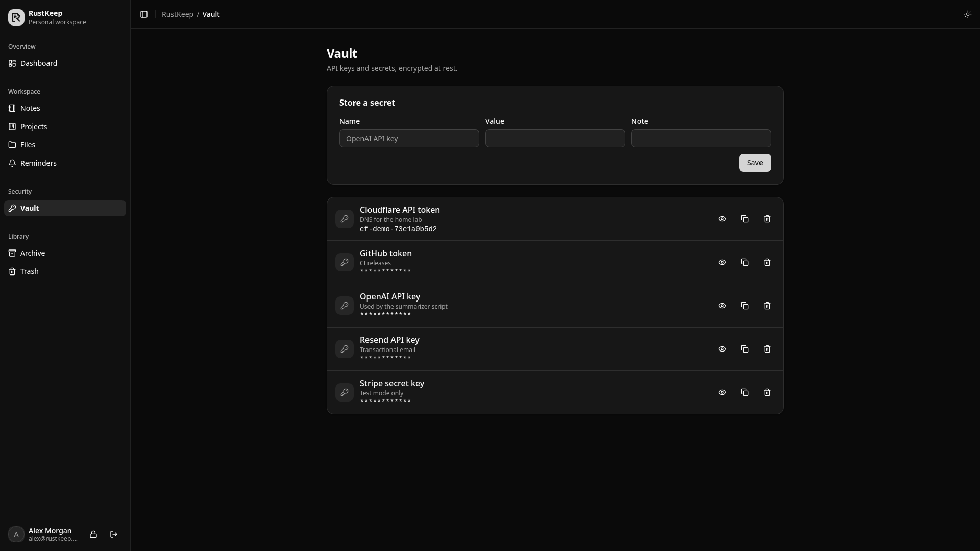
Task: Toggle the sidebar panel icon
Action: 144,14
